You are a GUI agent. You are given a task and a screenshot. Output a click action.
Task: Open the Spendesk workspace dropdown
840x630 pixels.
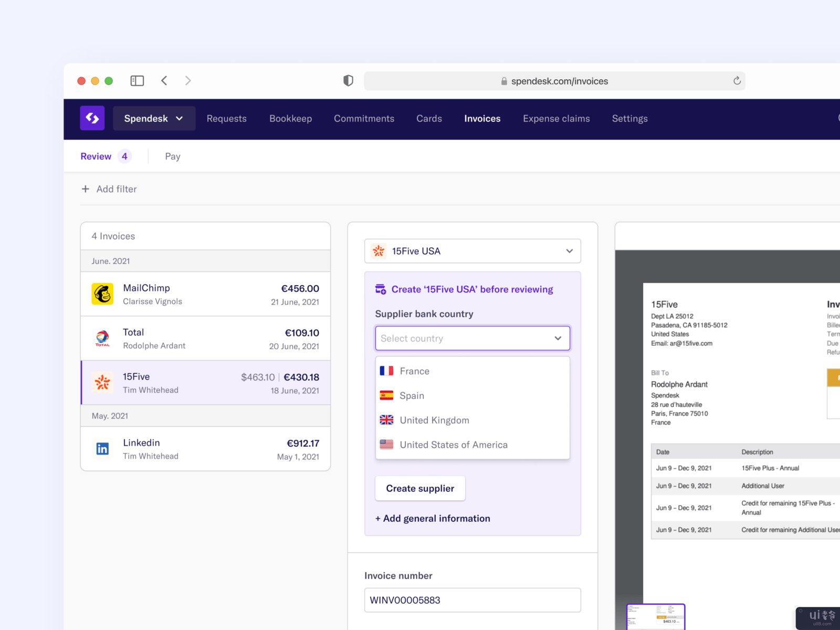click(154, 118)
